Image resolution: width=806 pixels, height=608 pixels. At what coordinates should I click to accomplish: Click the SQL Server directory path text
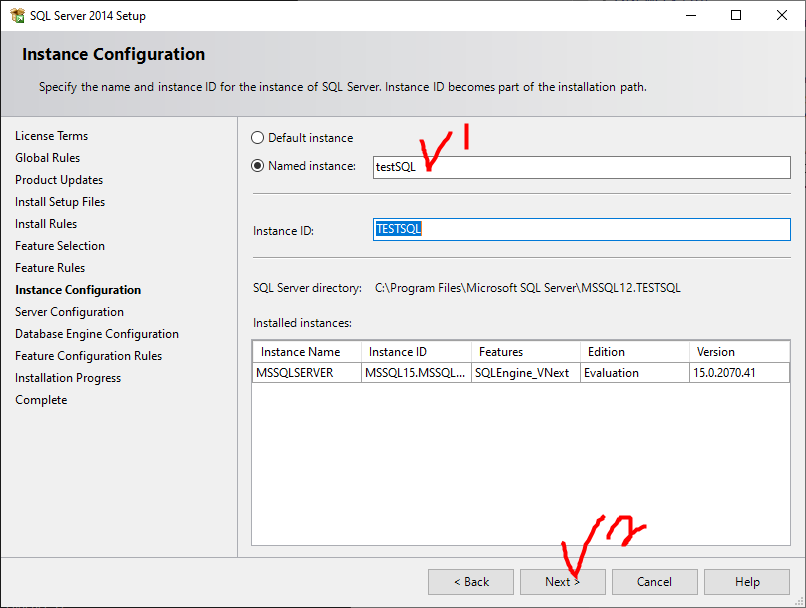pyautogui.click(x=527, y=288)
